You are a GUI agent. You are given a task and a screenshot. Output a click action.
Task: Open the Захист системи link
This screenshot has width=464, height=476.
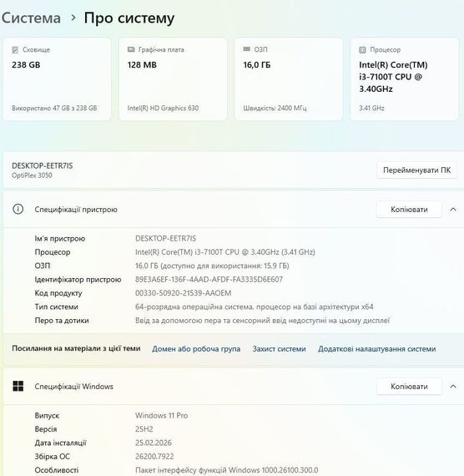pos(279,349)
